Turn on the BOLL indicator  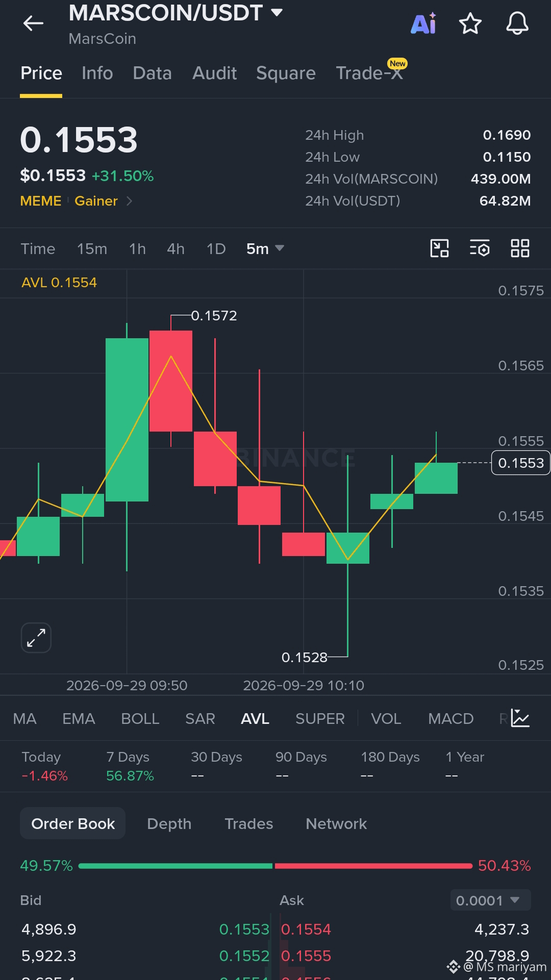coord(140,719)
